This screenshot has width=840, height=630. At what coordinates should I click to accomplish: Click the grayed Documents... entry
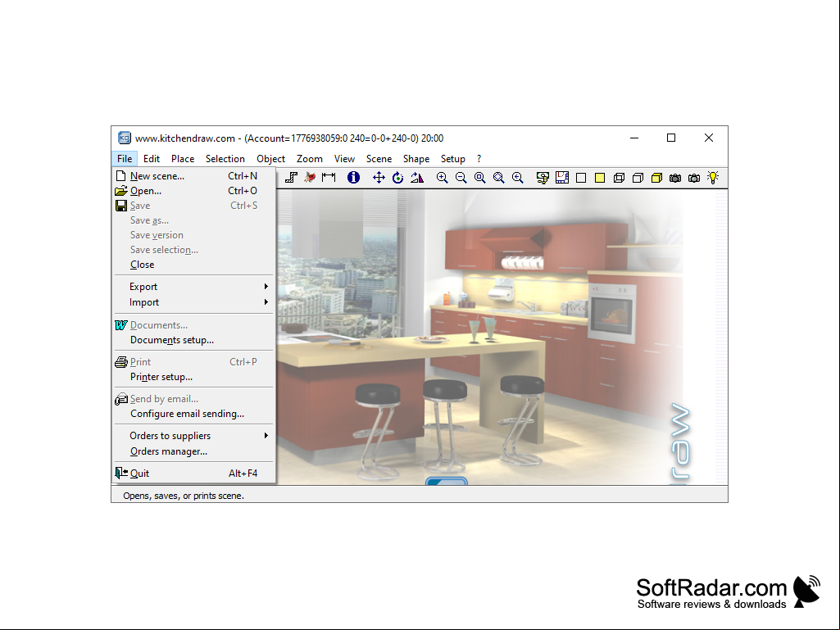194,325
